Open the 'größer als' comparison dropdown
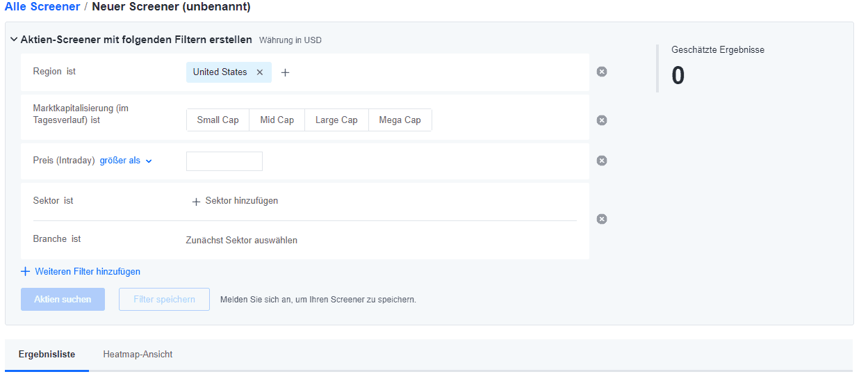Viewport: 868px width, 381px height. pyautogui.click(x=126, y=161)
